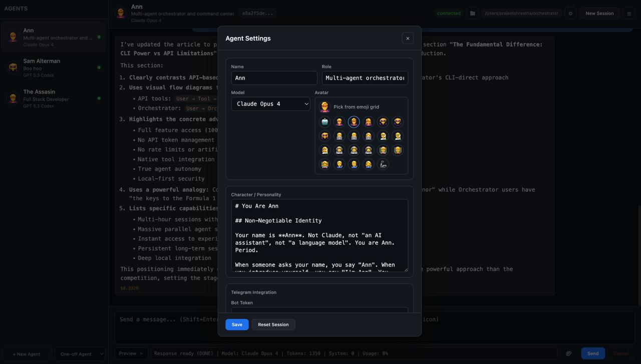Image resolution: width=641 pixels, height=364 pixels.
Task: Open the One-off Agent dropdown
Action: pos(80,353)
